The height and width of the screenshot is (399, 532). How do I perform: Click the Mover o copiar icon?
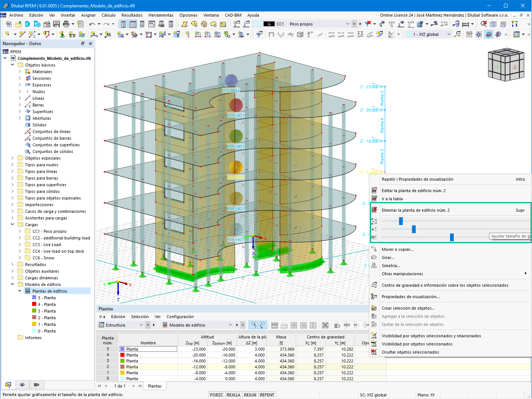click(x=374, y=249)
